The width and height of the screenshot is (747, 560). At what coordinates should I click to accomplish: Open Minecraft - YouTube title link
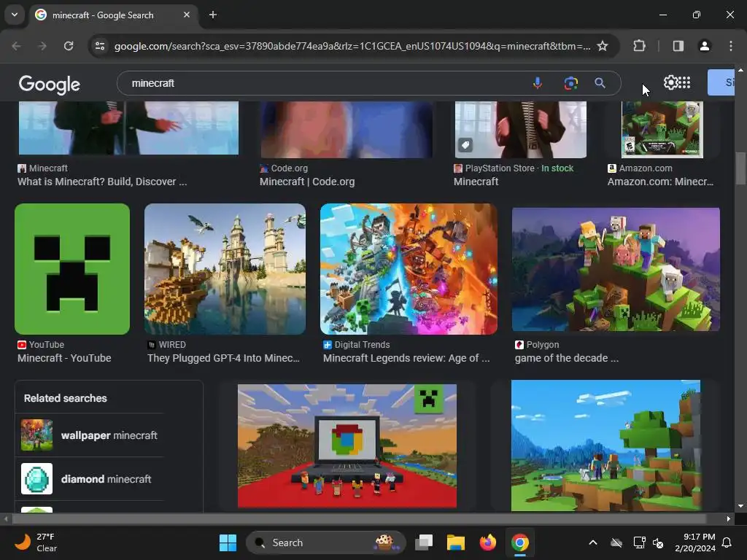pos(64,358)
